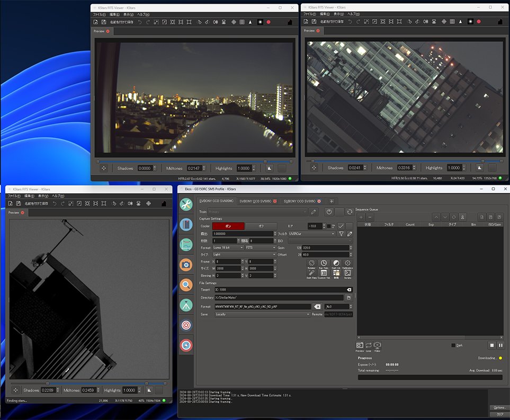Toggle auto stretch in top-right FITS viewer
This screenshot has width=510, height=420.
point(479,167)
